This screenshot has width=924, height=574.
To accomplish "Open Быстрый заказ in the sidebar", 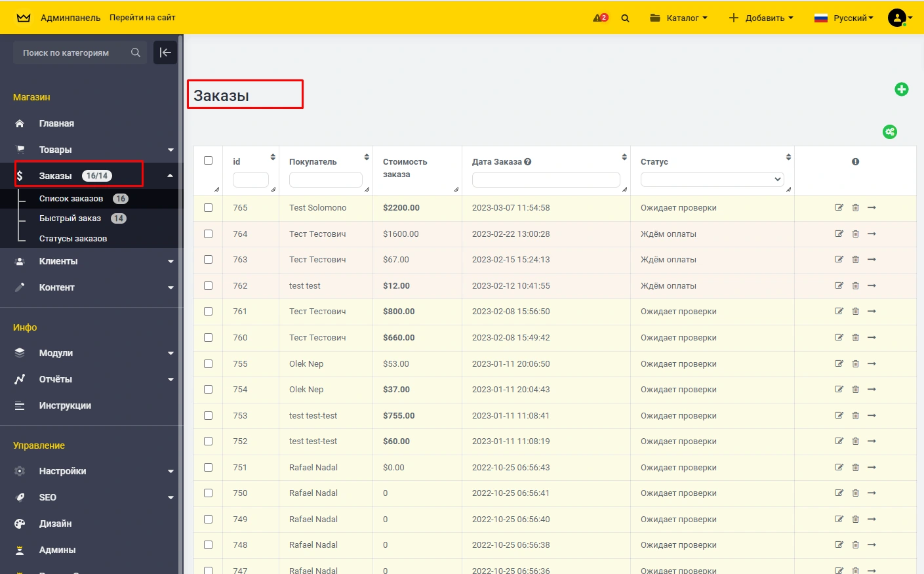I will pos(70,218).
